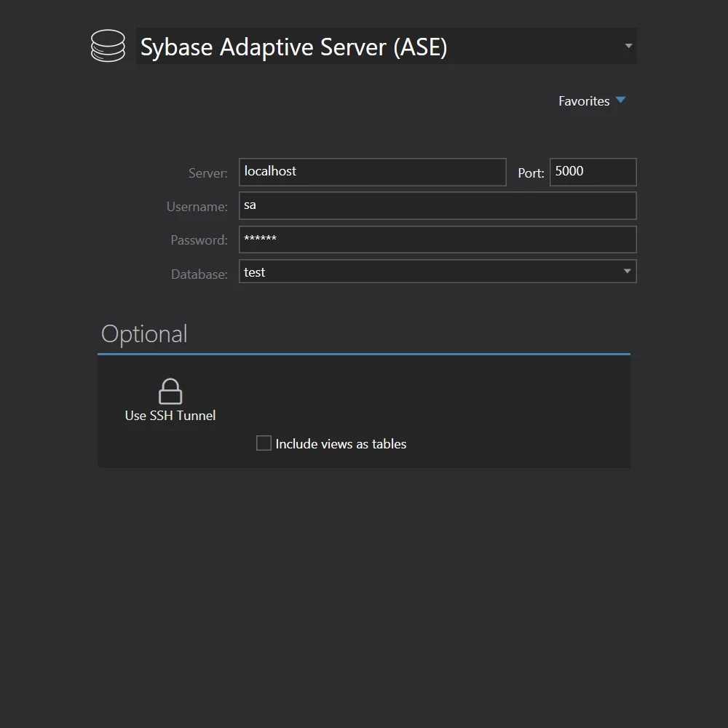Click the masked Password field
The image size is (728, 728).
point(437,240)
